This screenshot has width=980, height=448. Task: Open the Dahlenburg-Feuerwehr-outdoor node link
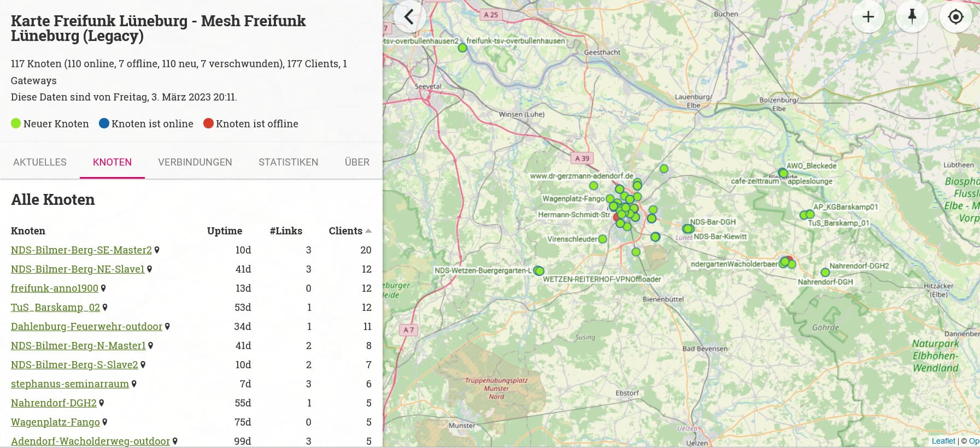[x=87, y=326]
